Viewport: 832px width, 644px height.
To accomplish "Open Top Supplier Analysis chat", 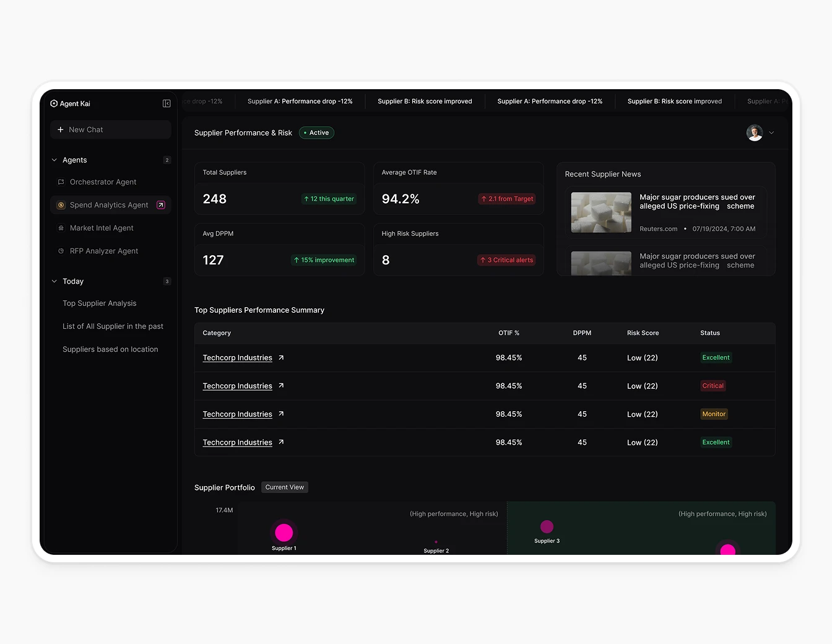I will point(99,303).
